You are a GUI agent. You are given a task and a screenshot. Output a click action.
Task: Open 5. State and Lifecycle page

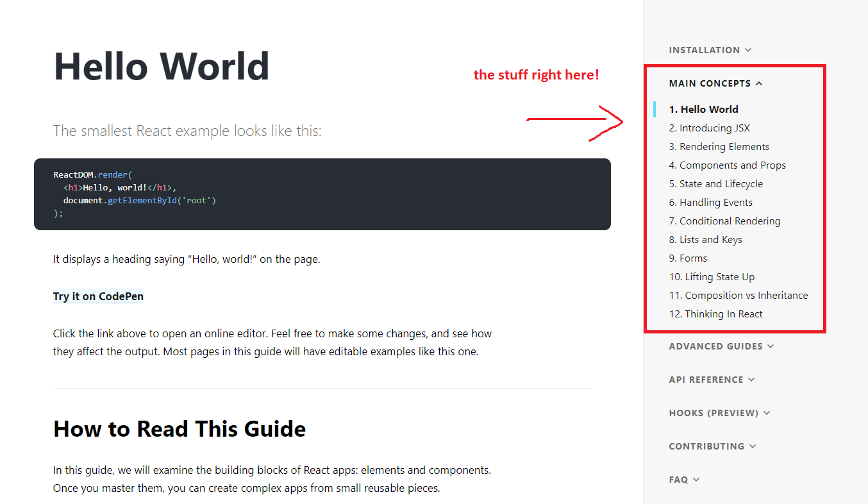click(x=715, y=183)
